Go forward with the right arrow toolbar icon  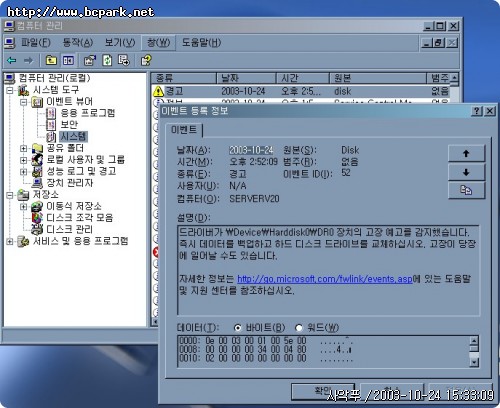[28, 61]
